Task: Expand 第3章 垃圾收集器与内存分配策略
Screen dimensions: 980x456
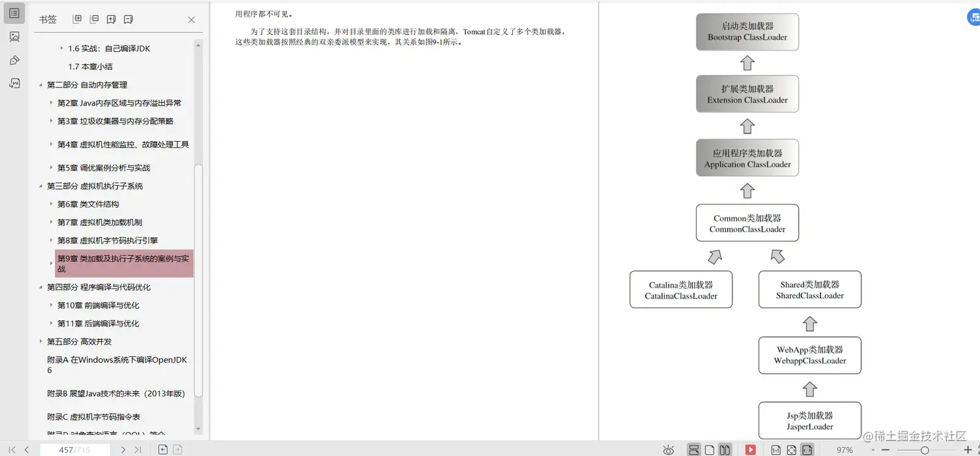Action: coord(51,121)
